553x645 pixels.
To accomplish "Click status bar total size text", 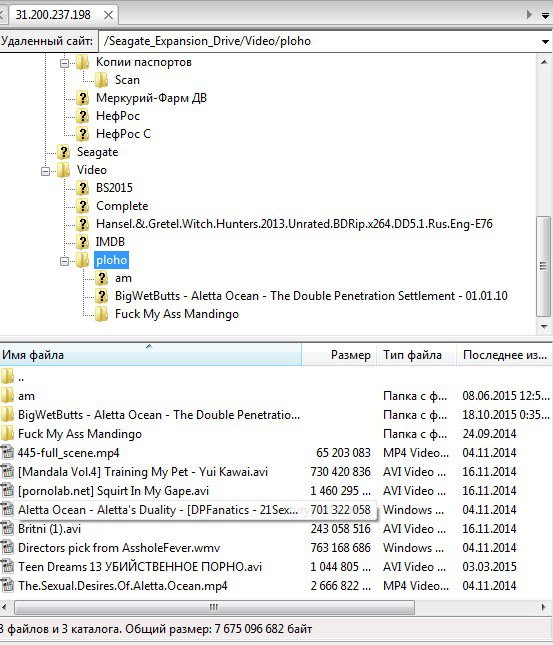I will point(218,629).
